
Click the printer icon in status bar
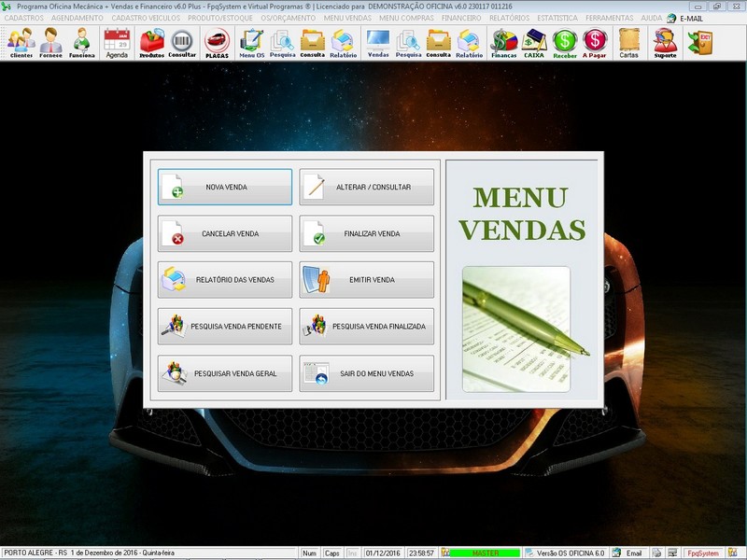click(656, 553)
